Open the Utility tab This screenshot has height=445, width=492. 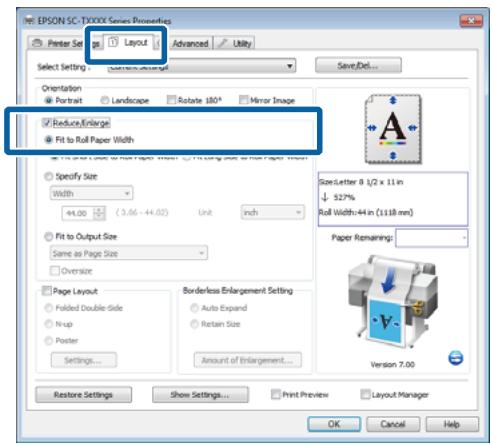pos(235,44)
